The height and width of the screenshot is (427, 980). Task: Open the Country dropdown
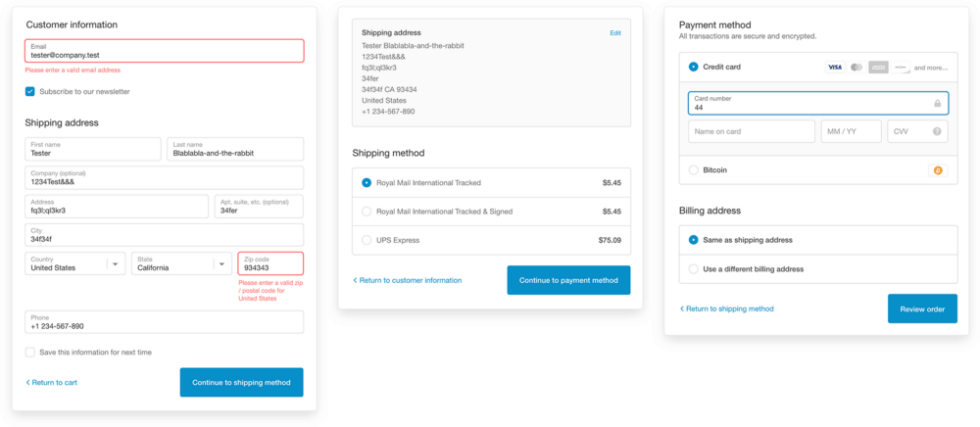[x=75, y=263]
